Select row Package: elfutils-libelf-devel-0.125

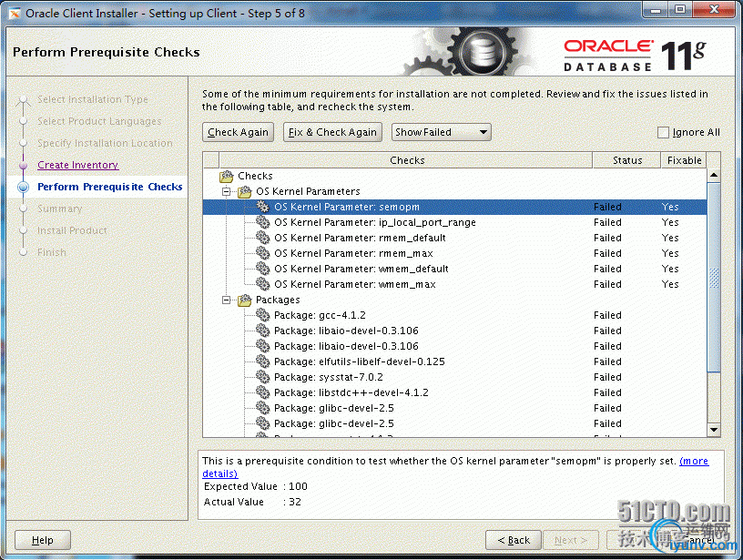pos(455,361)
